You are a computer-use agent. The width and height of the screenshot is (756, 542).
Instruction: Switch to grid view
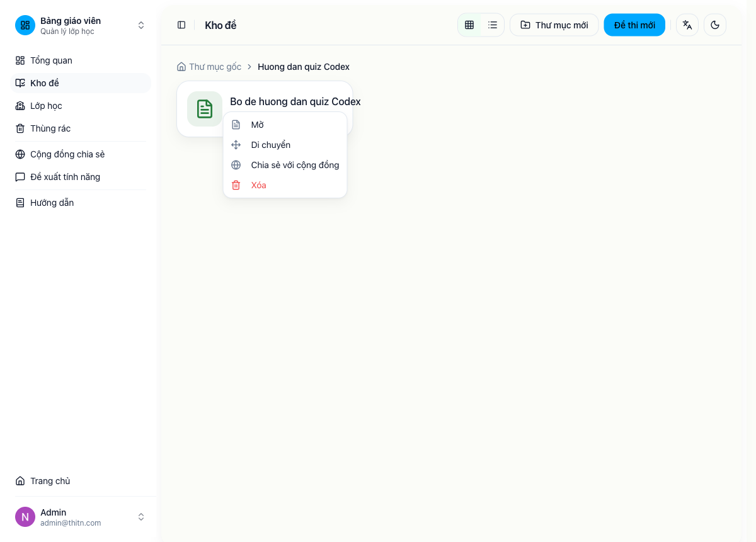(x=469, y=25)
